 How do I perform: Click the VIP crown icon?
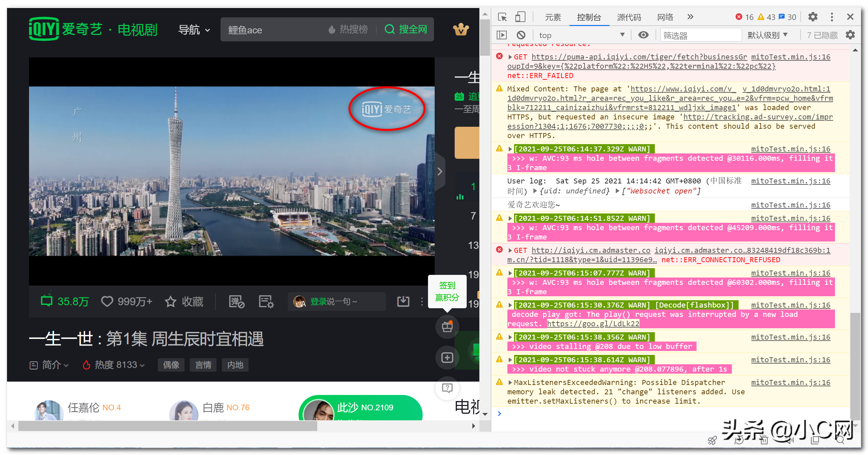tap(461, 30)
